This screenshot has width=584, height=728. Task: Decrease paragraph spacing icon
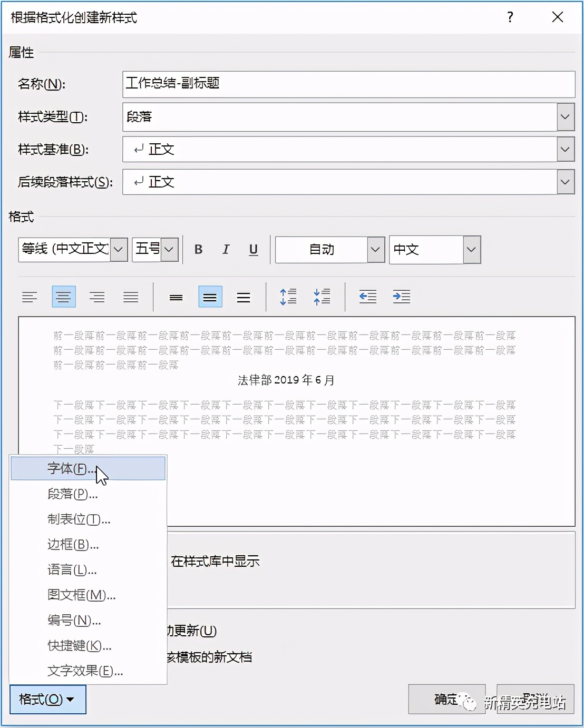click(322, 297)
